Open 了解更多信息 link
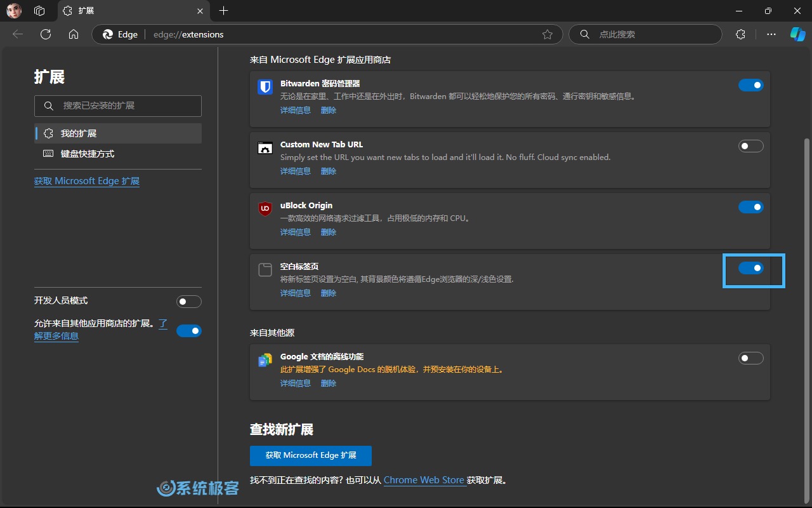Viewport: 812px width, 508px height. [56, 336]
